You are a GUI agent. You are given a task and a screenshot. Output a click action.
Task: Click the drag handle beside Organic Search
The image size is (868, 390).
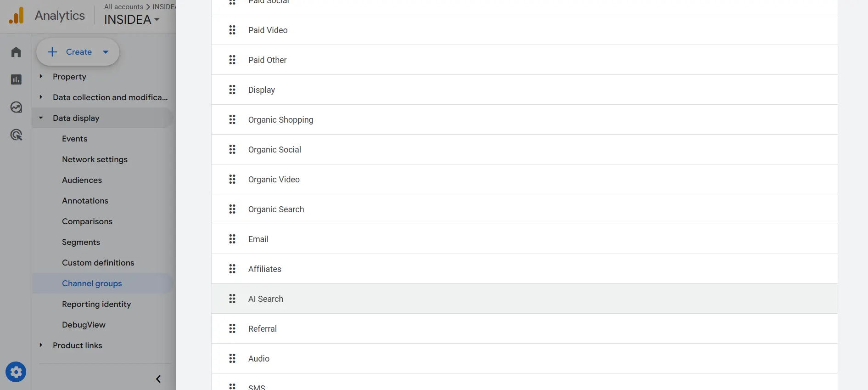coord(232,209)
